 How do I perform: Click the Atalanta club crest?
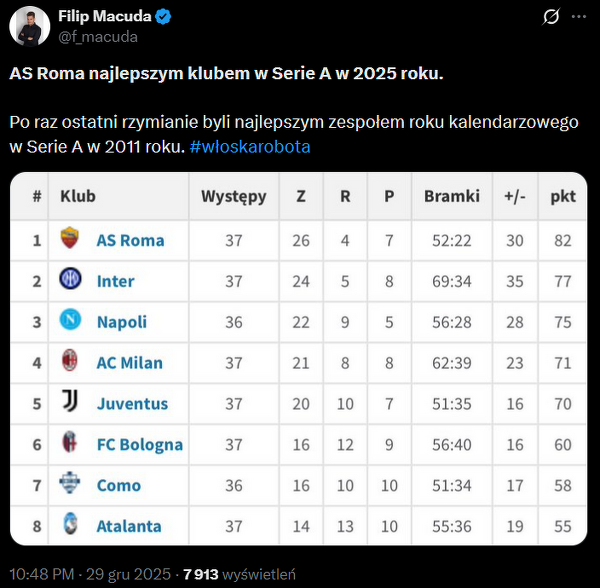70,526
